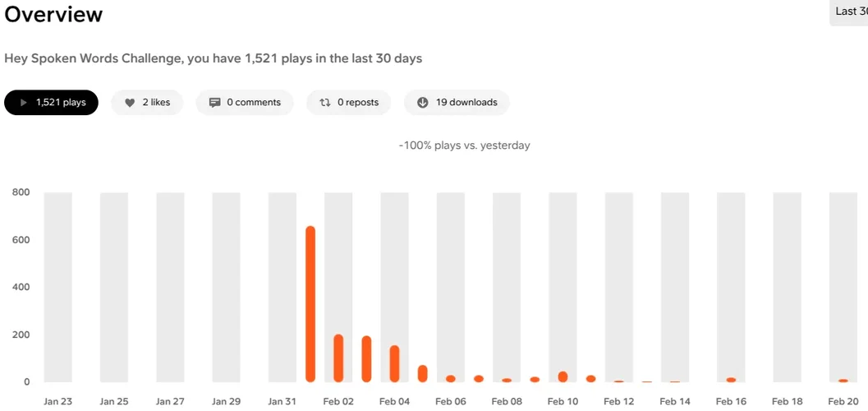Click the play icon in plays pill

[23, 103]
